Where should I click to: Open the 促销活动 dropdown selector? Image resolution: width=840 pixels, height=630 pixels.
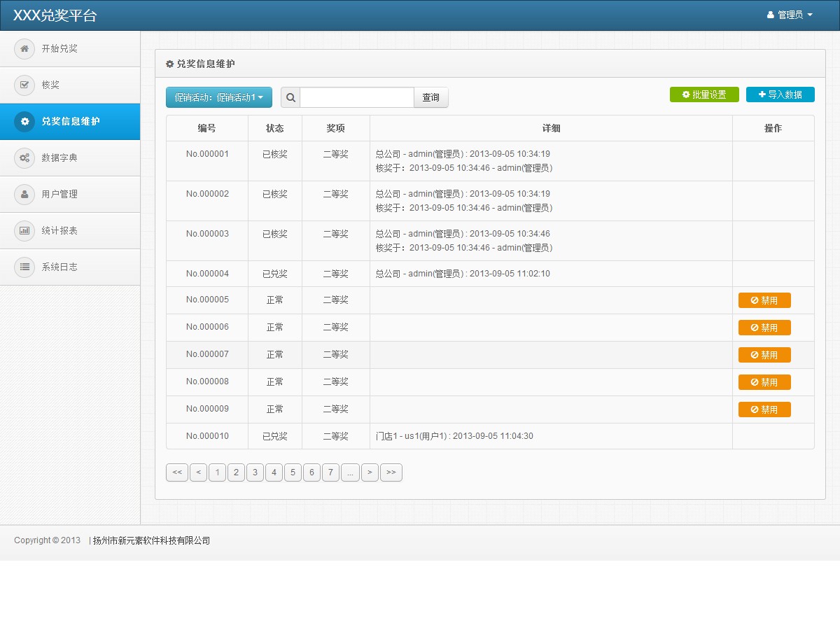click(218, 97)
